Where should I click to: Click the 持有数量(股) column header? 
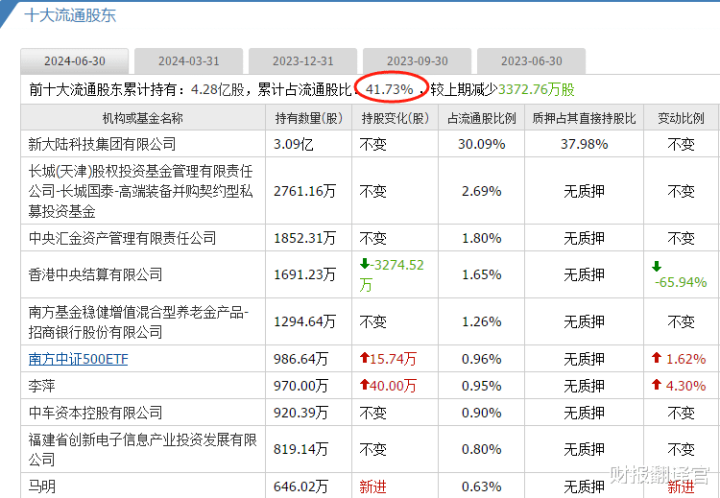309,118
